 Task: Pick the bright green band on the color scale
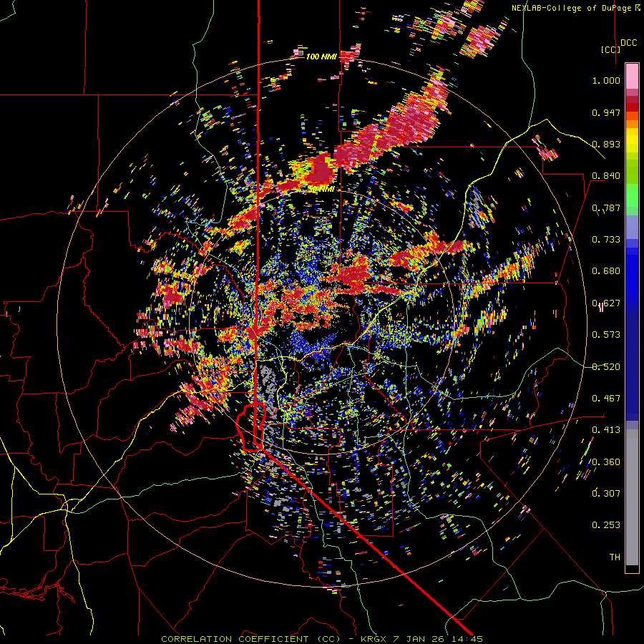click(x=632, y=195)
